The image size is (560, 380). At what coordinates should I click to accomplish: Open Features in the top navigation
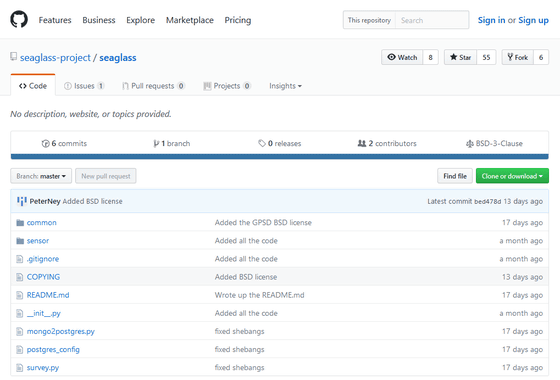click(55, 20)
